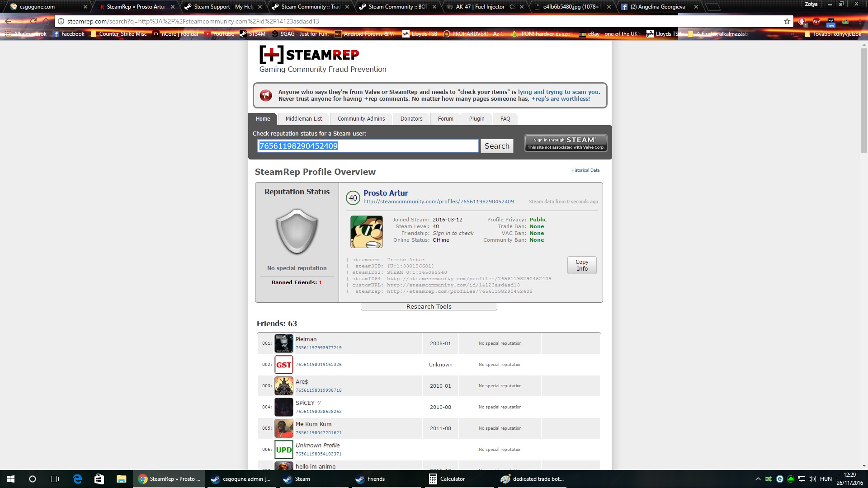The height and width of the screenshot is (488, 868).
Task: Expand the Research Tools panel
Action: click(429, 306)
